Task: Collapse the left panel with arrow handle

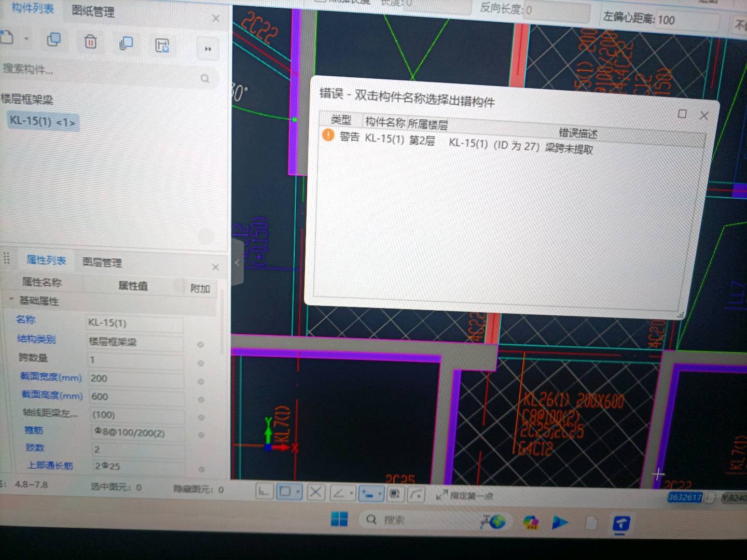Action: click(237, 262)
